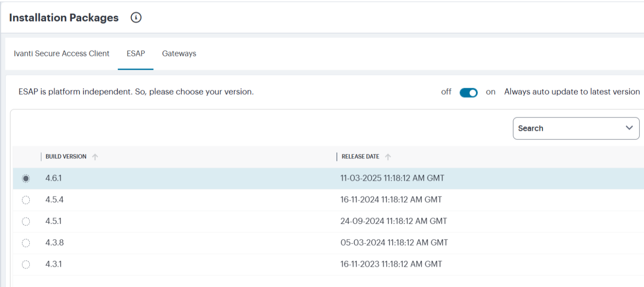Click build version text 4.3.8
The image size is (644, 287).
click(x=54, y=243)
